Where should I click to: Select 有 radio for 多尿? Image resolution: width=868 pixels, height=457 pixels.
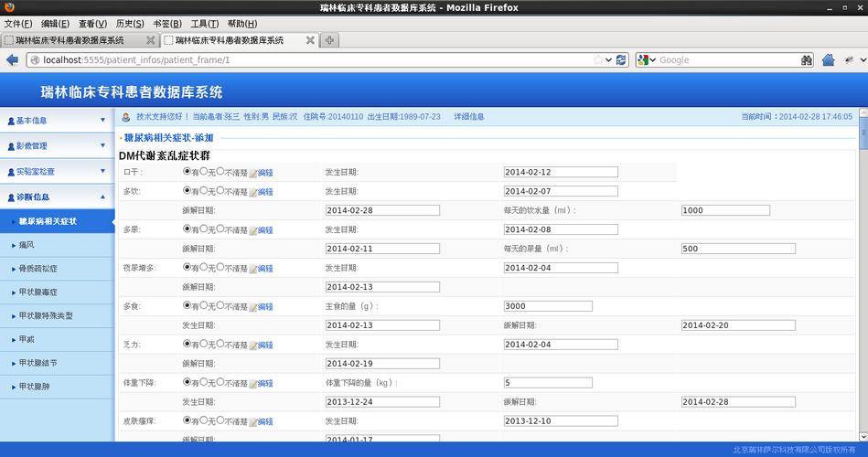(188, 228)
